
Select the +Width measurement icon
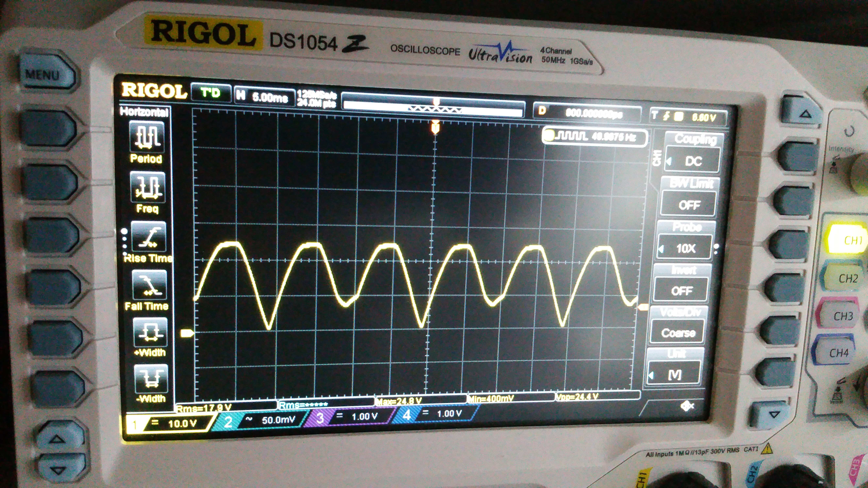(150, 332)
